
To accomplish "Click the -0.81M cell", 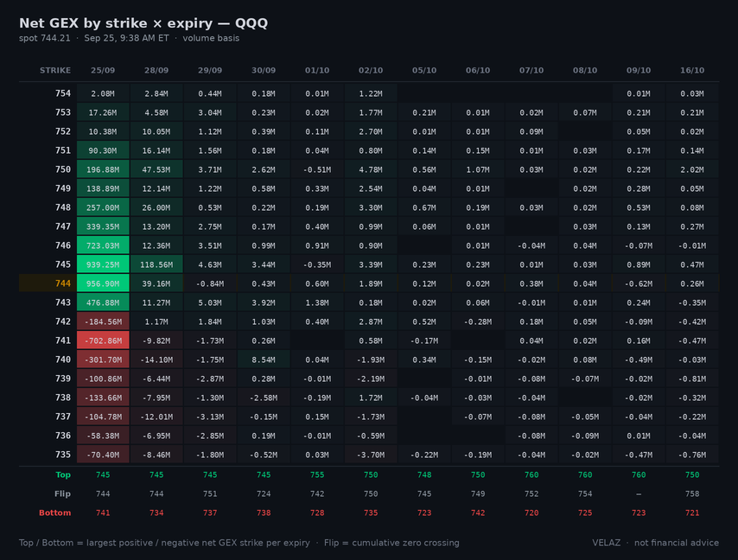I will 692,379.
